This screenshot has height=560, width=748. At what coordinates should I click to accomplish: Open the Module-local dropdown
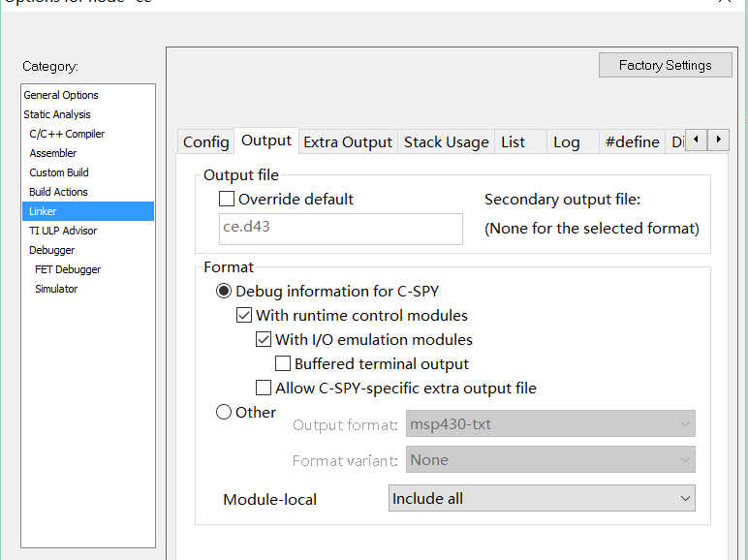point(542,499)
